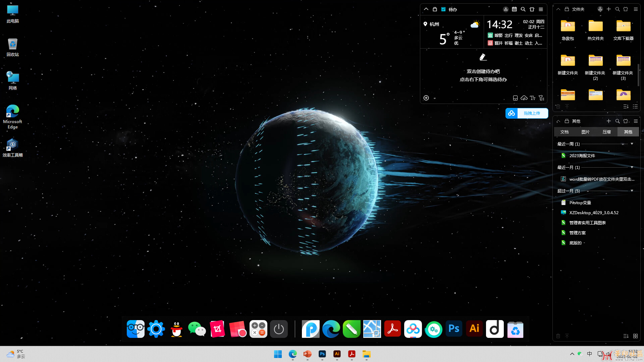
Task: Open the sort options in 其他 panel
Action: tap(626, 336)
